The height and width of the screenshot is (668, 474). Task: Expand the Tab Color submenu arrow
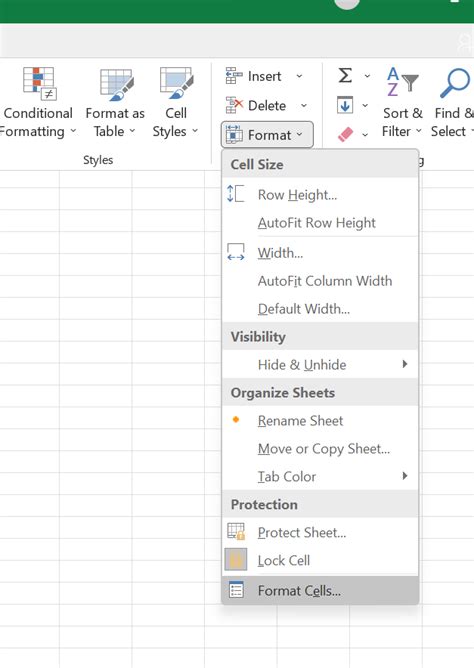405,475
